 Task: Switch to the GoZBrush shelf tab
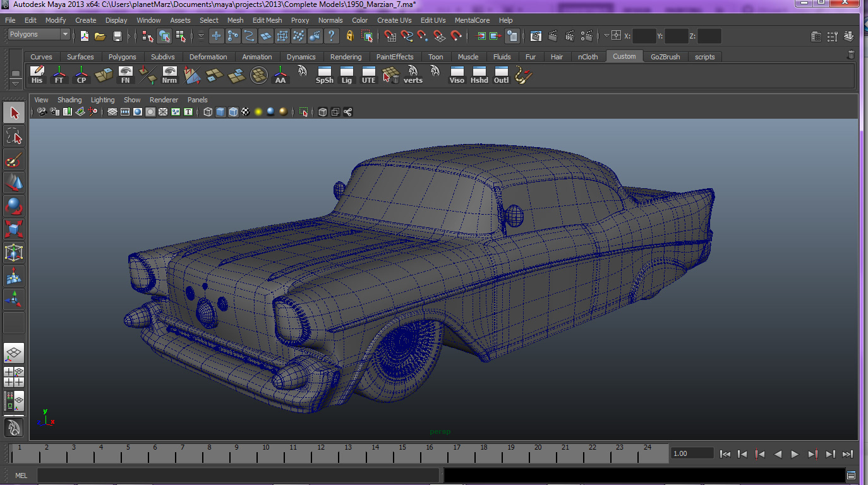[x=665, y=57]
